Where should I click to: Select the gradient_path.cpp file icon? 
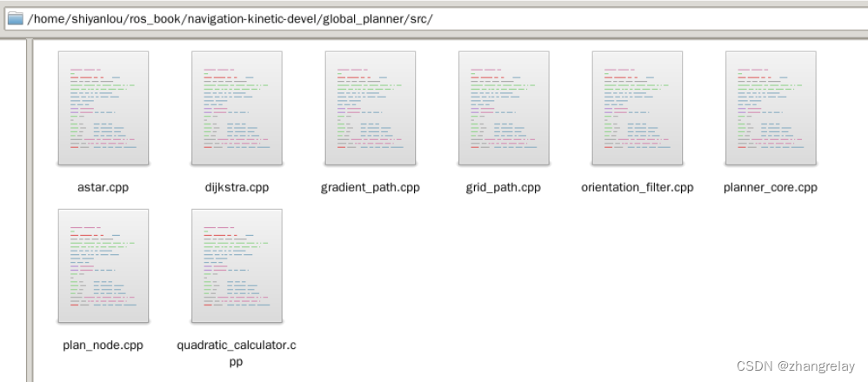click(371, 108)
